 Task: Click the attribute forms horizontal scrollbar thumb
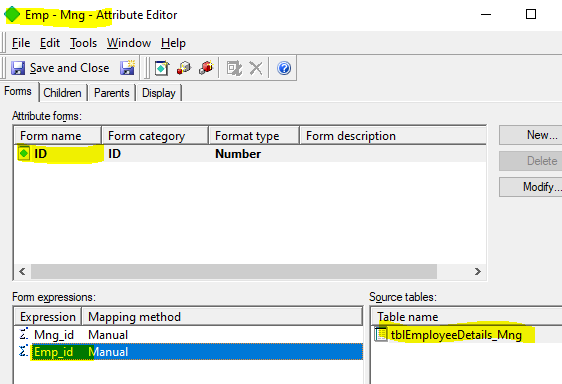tap(234, 271)
